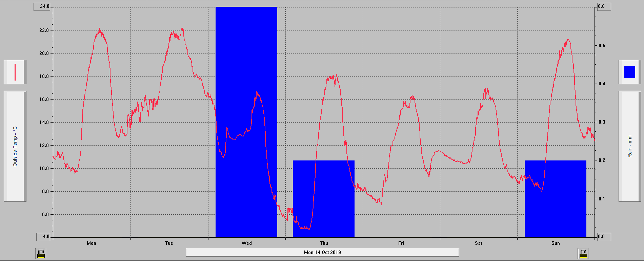This screenshot has height=261, width=644.
Task: Click the tall blue rain bar for Wednesday
Action: 246,68
